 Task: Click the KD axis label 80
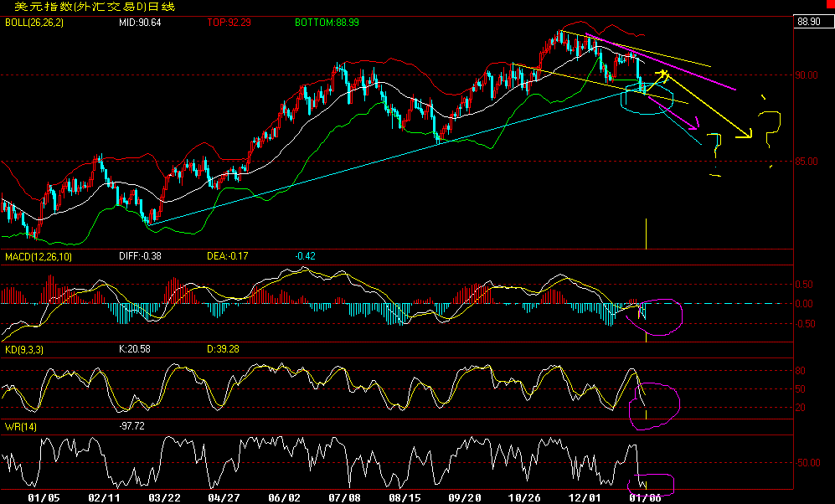pos(800,371)
